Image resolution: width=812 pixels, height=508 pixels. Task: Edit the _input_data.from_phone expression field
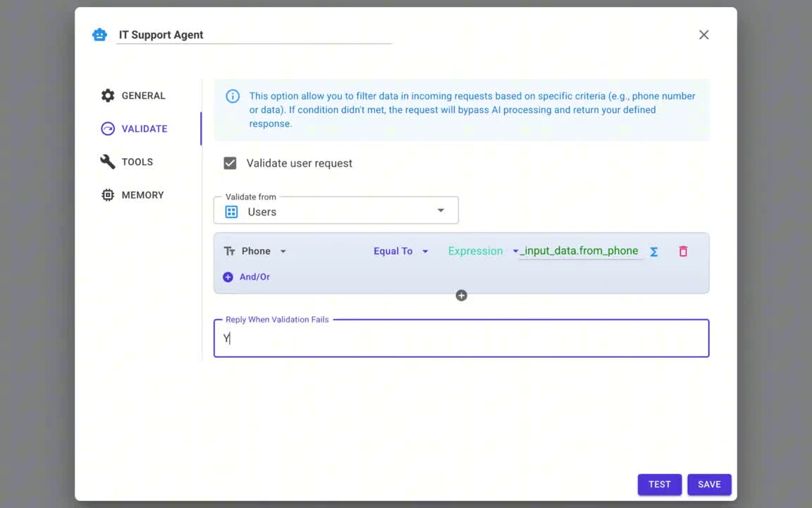coord(581,251)
